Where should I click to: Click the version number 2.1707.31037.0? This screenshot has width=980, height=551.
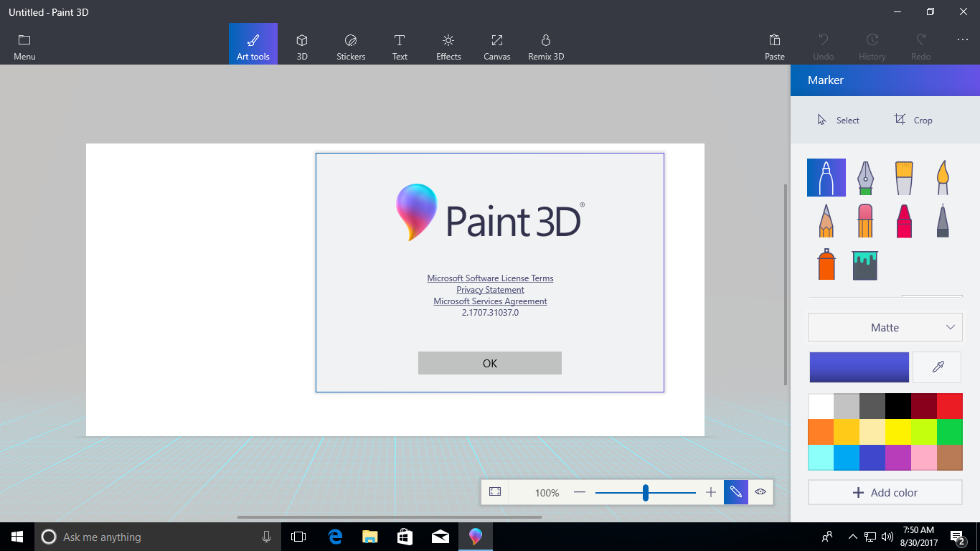click(x=490, y=313)
